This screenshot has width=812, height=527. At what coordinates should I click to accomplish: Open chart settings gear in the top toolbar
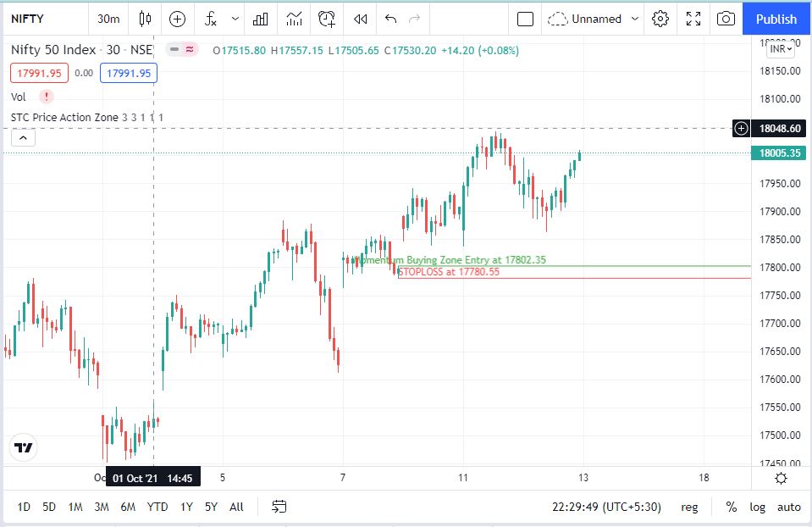click(x=660, y=19)
